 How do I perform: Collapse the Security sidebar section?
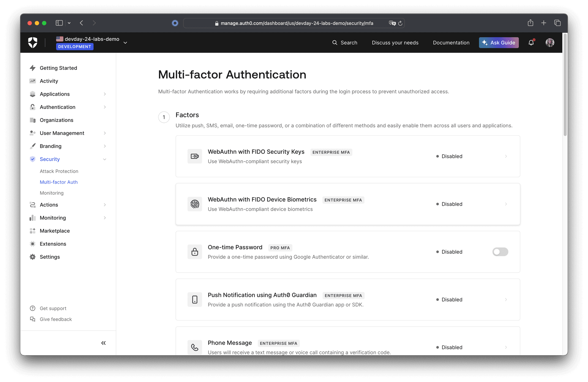[105, 159]
